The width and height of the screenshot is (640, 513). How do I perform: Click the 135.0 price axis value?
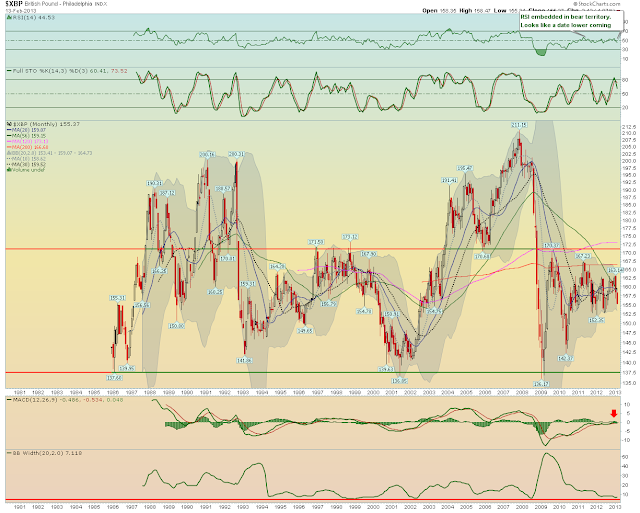tap(630, 384)
